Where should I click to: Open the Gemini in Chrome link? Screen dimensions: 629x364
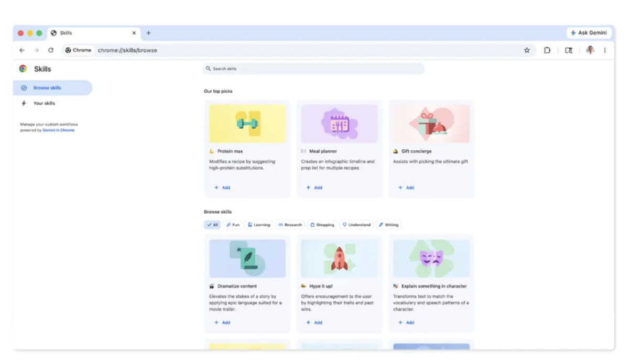(58, 130)
